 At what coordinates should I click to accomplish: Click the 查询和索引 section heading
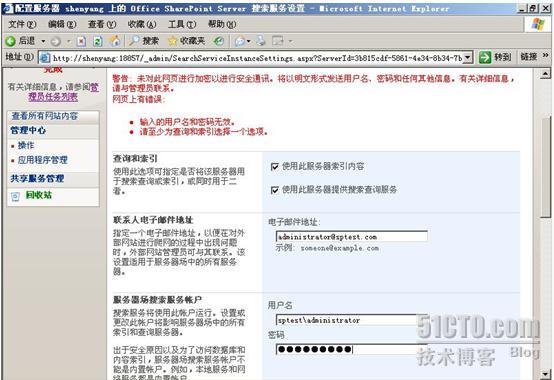pyautogui.click(x=135, y=159)
